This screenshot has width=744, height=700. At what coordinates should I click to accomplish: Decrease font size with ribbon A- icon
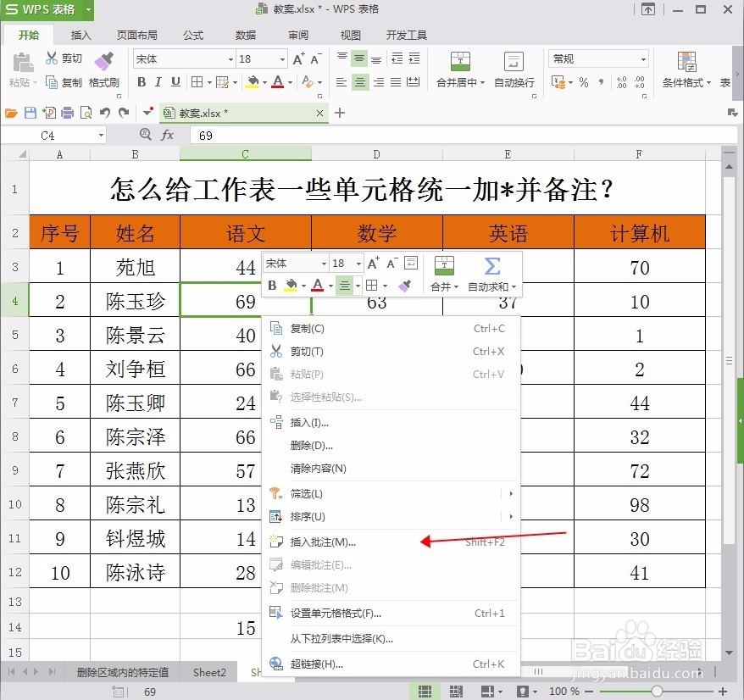[x=316, y=58]
